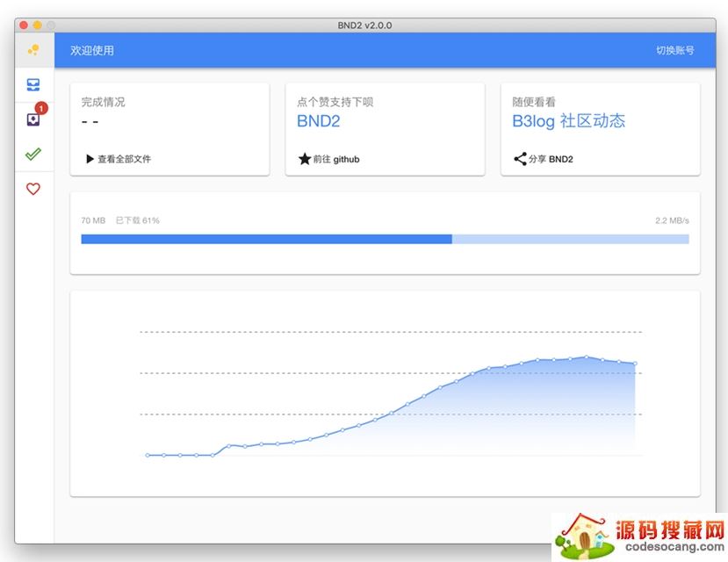Viewport: 728px width, 562px height.
Task: Minimize the window with yellow button
Action: click(x=38, y=25)
